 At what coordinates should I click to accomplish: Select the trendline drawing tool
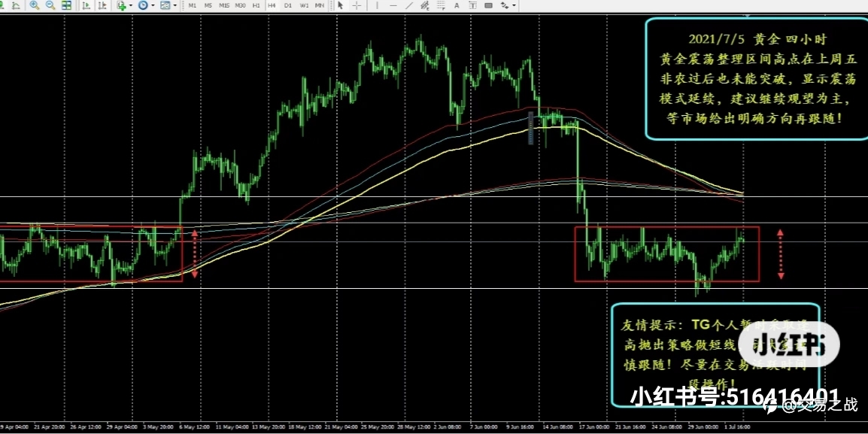point(409,5)
